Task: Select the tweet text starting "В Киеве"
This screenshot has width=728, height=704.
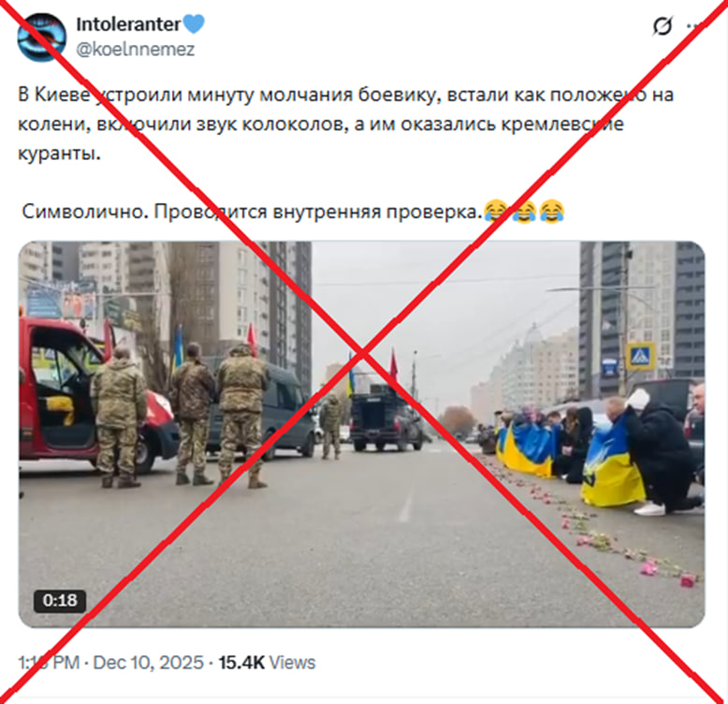Action: [346, 124]
